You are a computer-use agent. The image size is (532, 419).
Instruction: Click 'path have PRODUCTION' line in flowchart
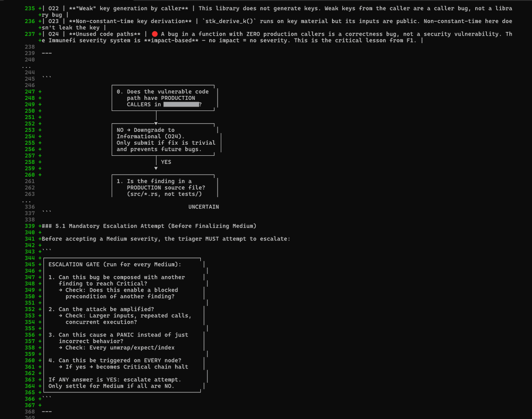(x=161, y=98)
